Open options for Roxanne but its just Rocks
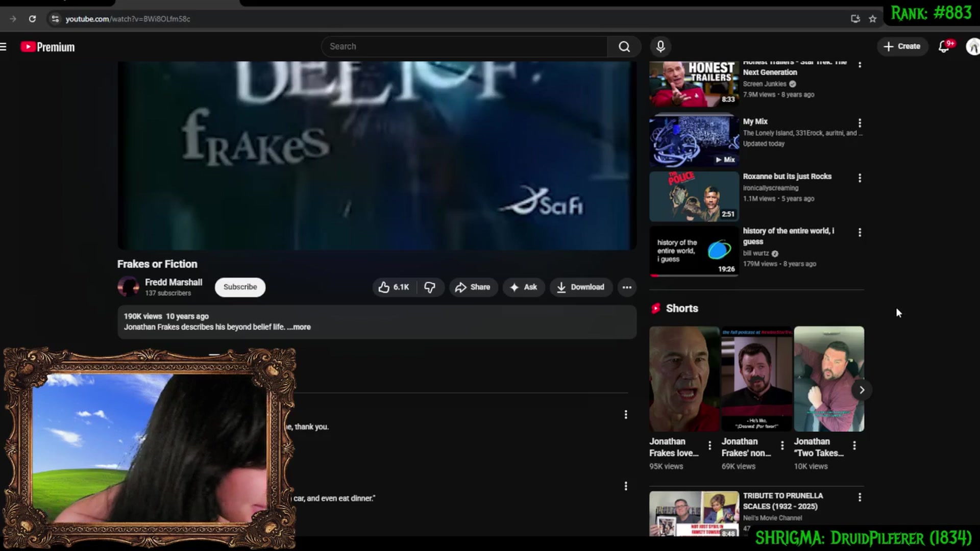980x551 pixels. [x=860, y=178]
